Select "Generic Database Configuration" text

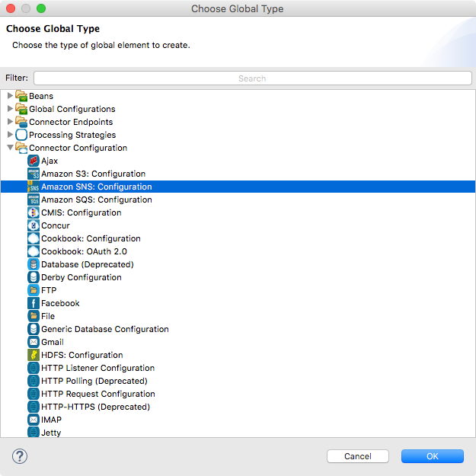105,329
